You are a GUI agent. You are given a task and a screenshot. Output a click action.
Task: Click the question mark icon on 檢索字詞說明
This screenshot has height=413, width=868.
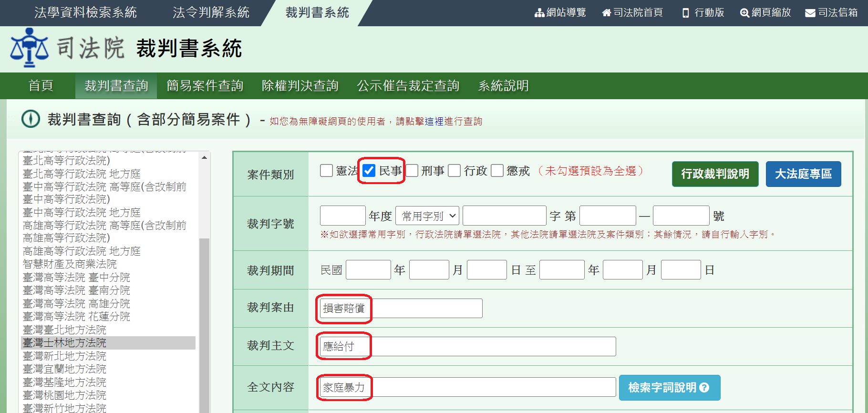pyautogui.click(x=704, y=388)
